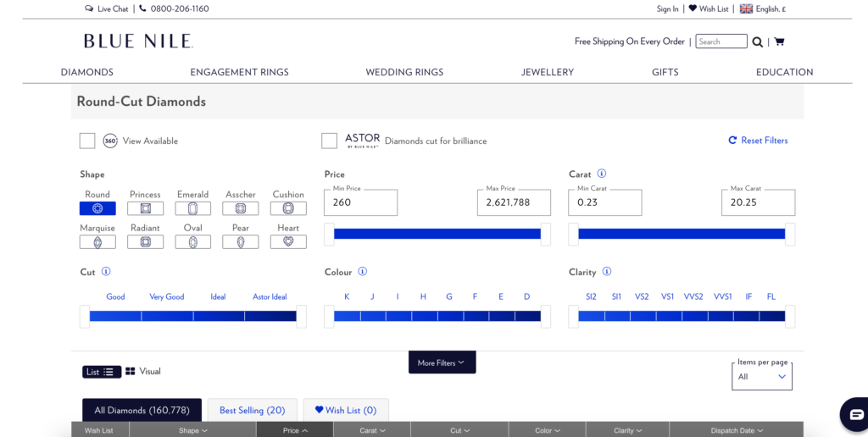Click the phone icon next to 0800-206-1160

click(142, 8)
